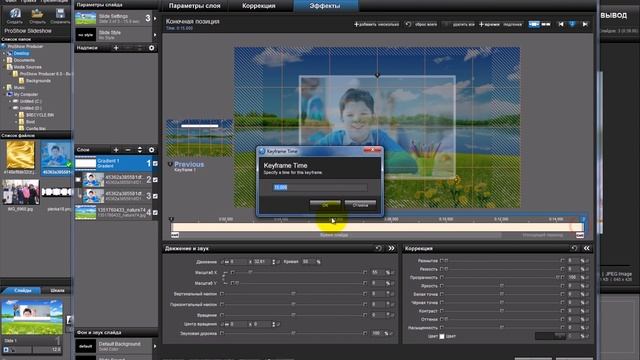
Task: Expand the Default Background arrow
Action: tap(155, 346)
